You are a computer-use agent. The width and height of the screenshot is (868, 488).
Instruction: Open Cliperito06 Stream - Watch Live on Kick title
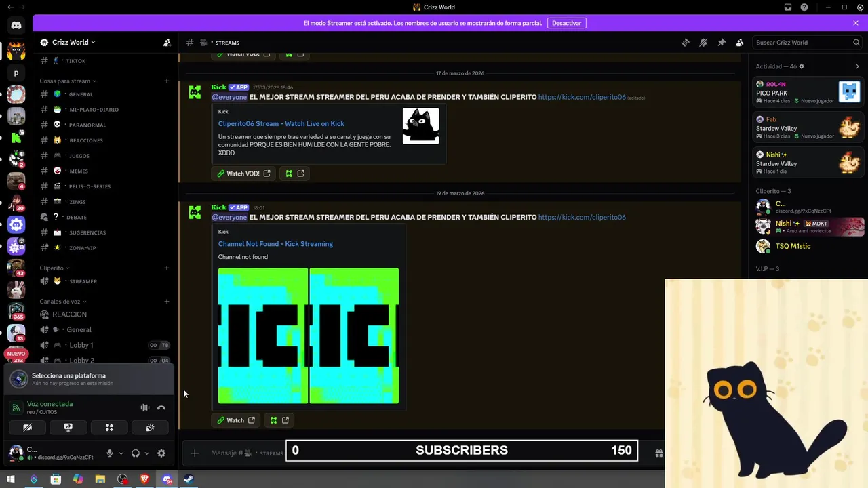[x=281, y=123]
